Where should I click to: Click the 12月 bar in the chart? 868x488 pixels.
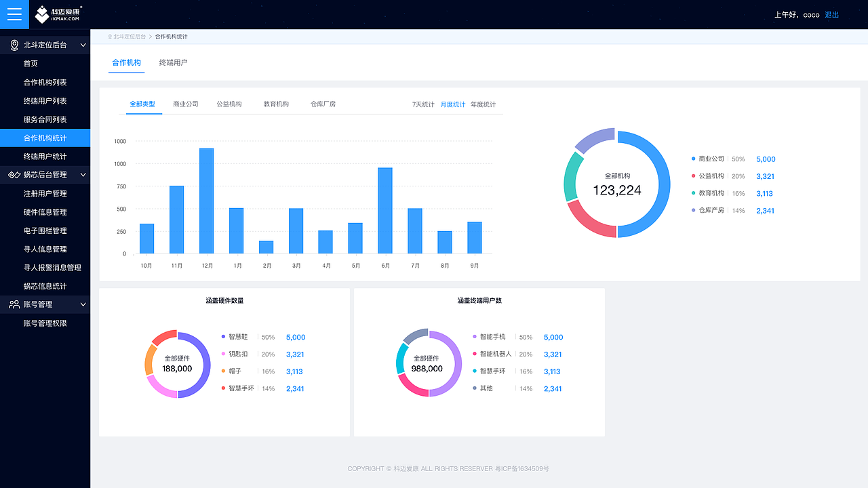pyautogui.click(x=207, y=201)
